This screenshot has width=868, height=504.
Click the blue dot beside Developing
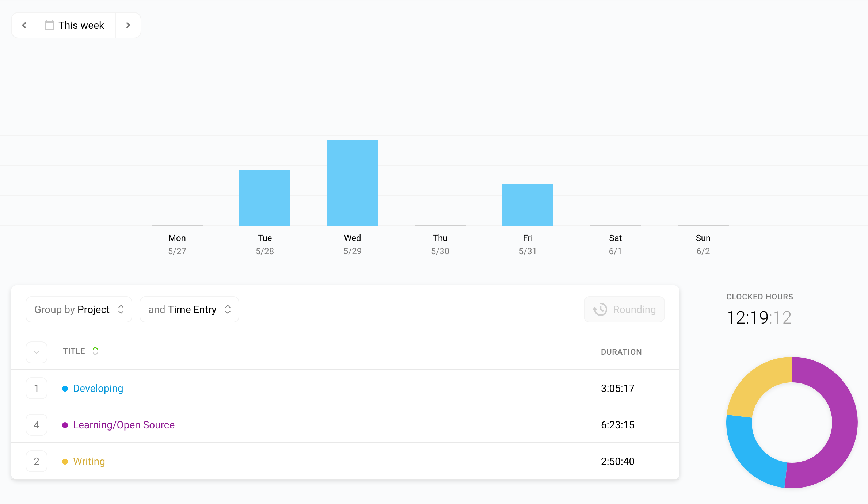tap(65, 389)
